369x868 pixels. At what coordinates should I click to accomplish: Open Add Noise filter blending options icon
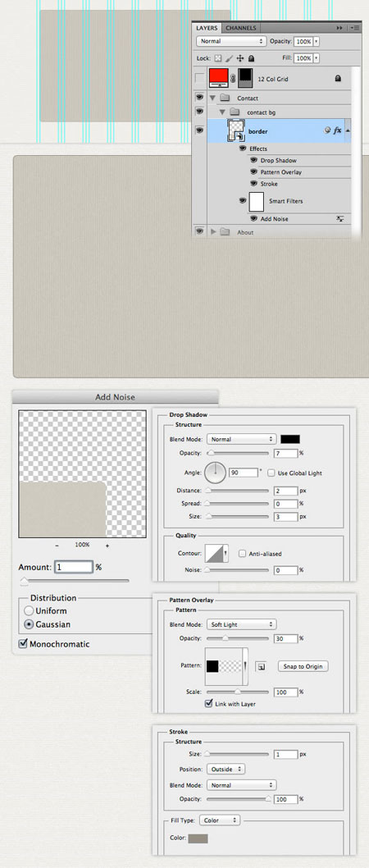click(339, 219)
